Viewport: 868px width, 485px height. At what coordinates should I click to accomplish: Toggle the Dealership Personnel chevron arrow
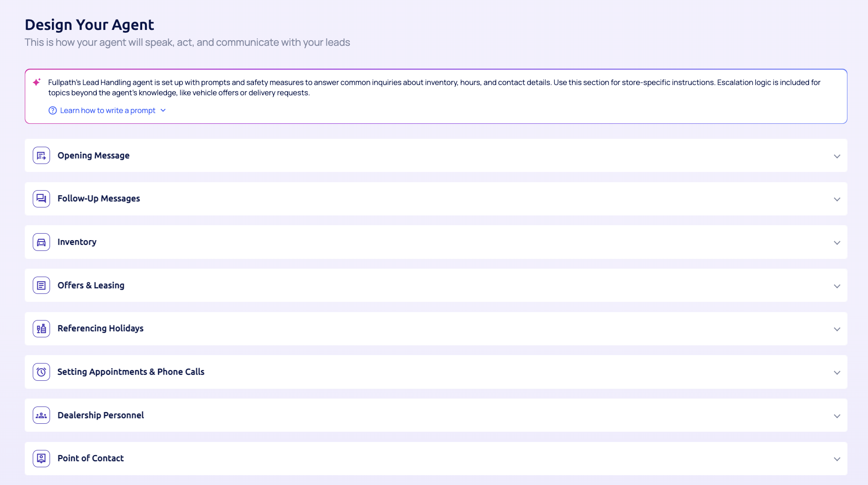[837, 416]
